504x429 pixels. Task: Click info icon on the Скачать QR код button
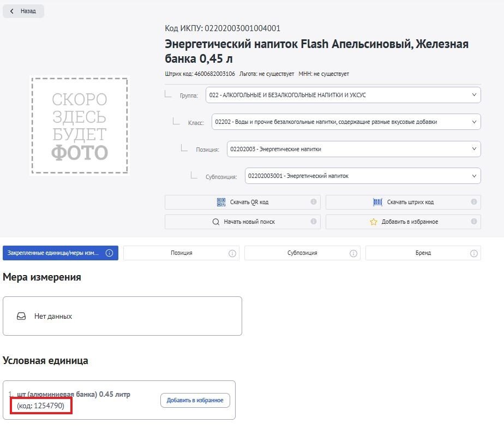pos(314,201)
